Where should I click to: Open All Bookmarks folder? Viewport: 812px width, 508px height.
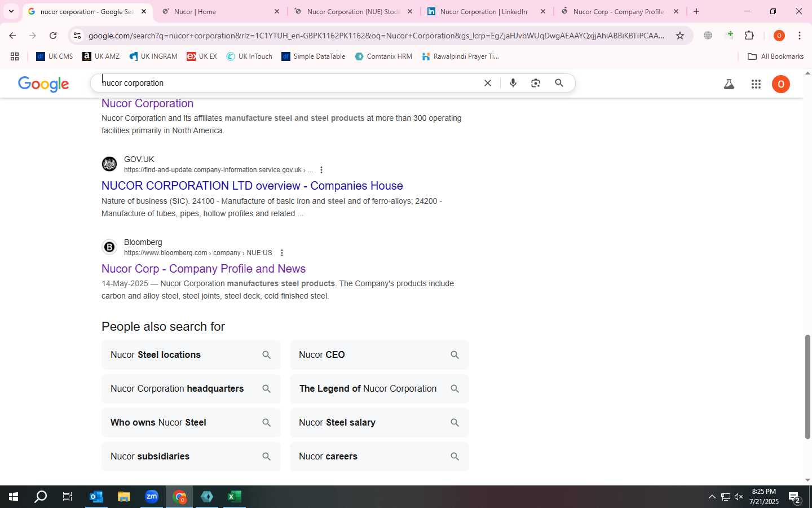tap(775, 56)
